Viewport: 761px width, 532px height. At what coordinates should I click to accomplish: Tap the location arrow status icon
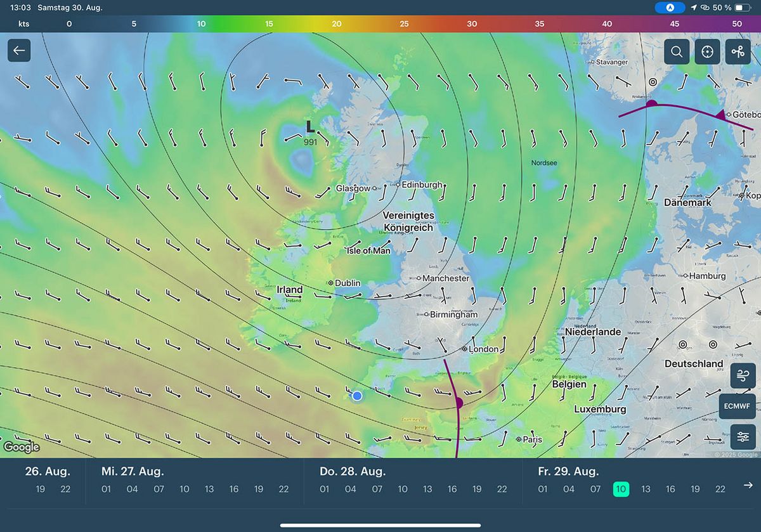point(694,8)
